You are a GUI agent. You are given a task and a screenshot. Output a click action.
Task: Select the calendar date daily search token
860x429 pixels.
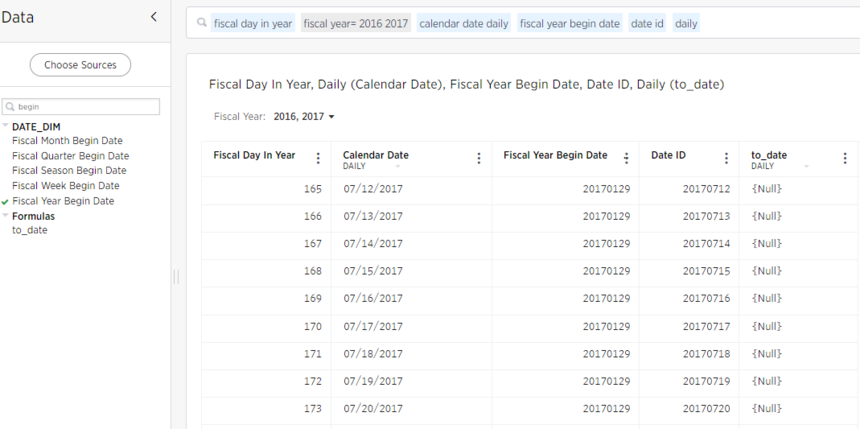tap(463, 23)
